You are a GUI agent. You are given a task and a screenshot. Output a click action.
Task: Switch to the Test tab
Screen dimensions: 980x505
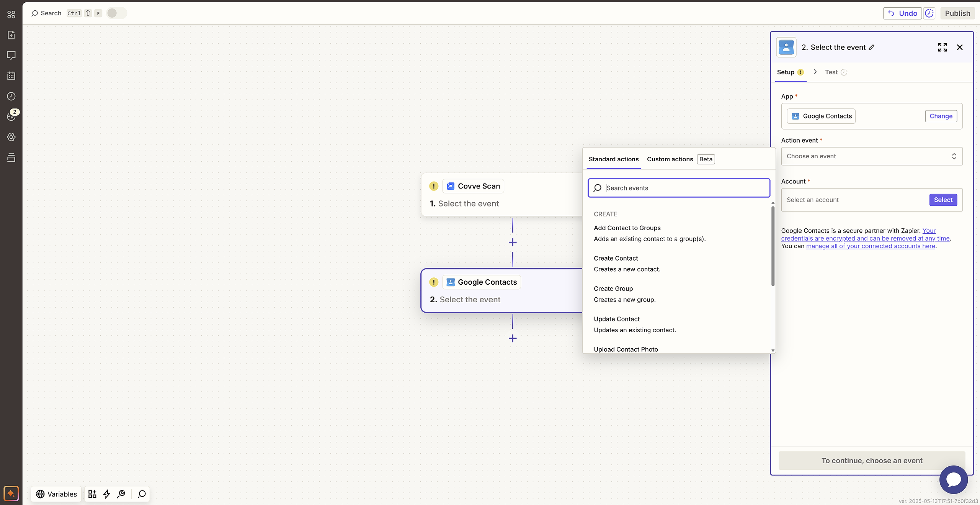coord(831,72)
